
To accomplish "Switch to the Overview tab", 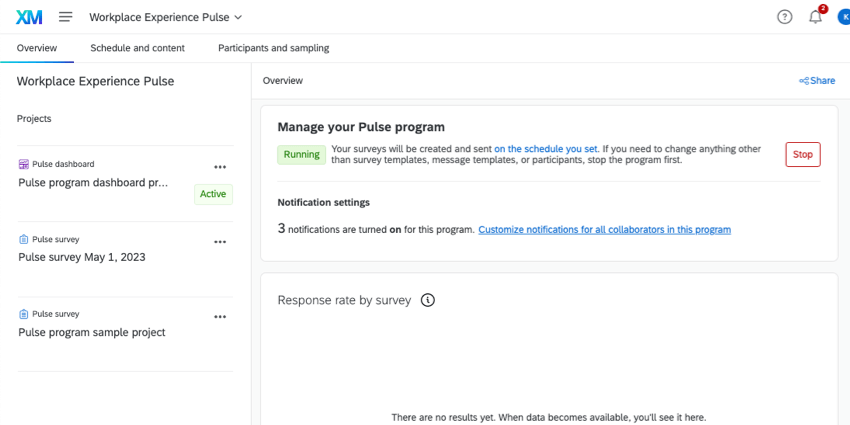I will tap(37, 48).
